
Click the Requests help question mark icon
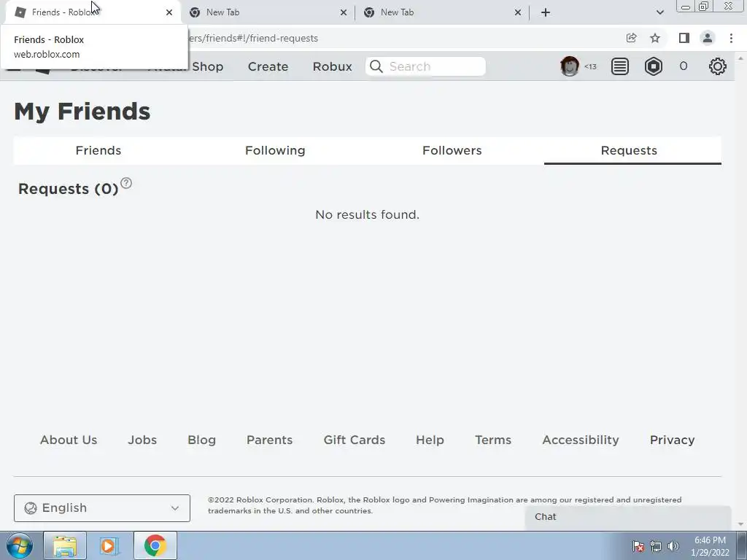click(125, 183)
